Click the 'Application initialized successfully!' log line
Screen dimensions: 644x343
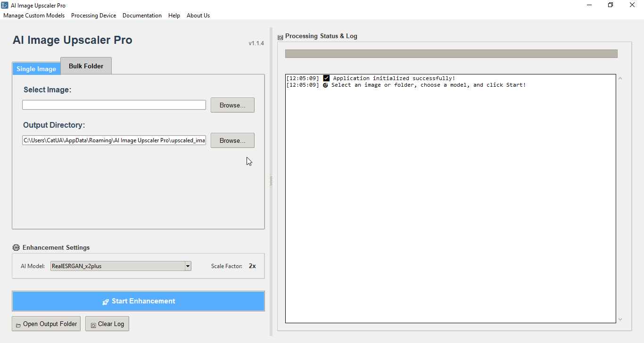(371, 78)
